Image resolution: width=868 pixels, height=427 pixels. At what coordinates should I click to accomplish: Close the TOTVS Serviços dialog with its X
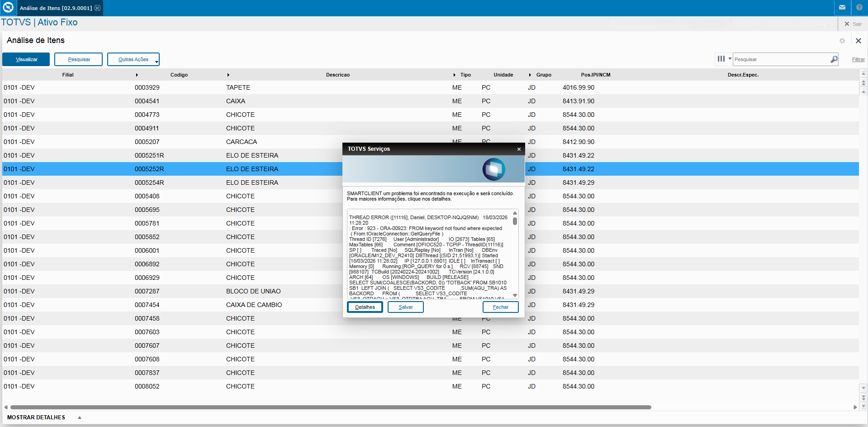(x=519, y=149)
